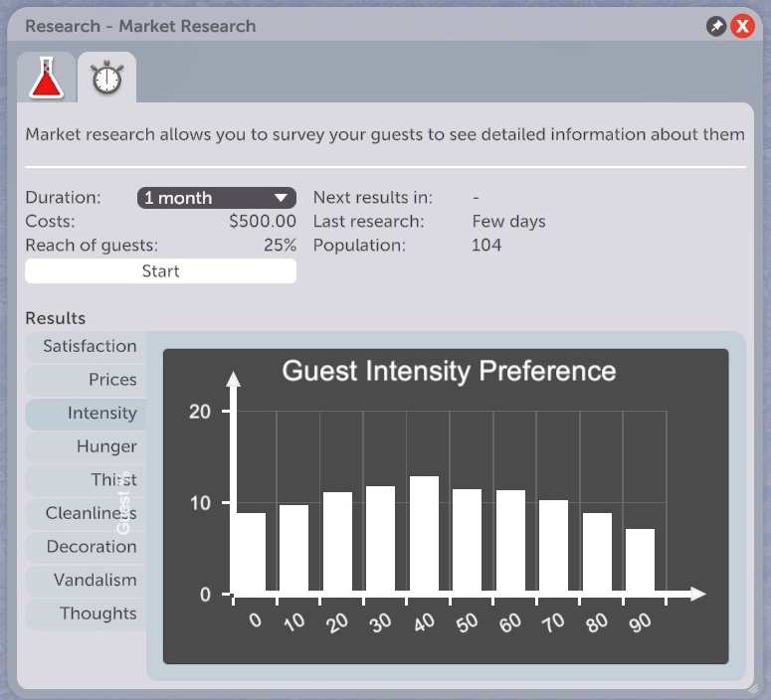The width and height of the screenshot is (771, 700).
Task: Click the shortest bar at intensity 90
Action: click(640, 560)
